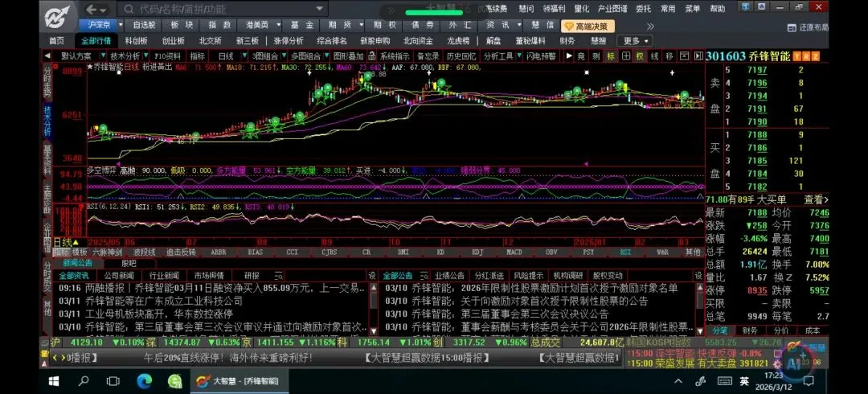Click 查看> link for large buy orders
The image size is (868, 394).
click(816, 200)
